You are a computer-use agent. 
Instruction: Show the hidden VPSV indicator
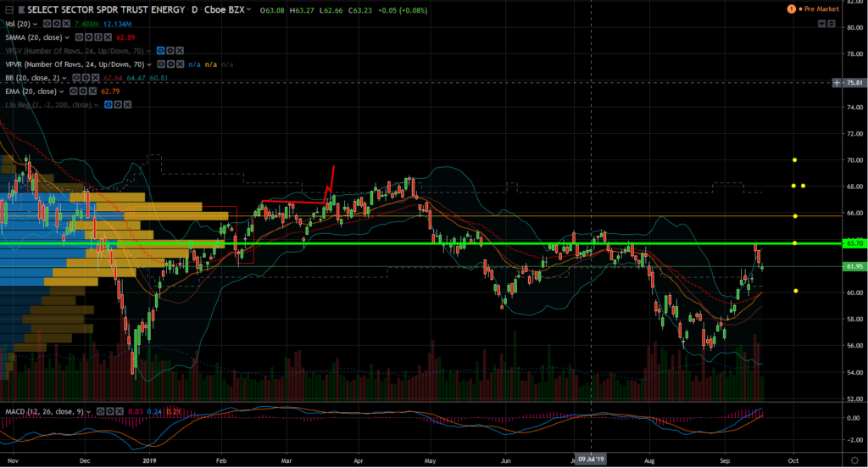pos(160,50)
